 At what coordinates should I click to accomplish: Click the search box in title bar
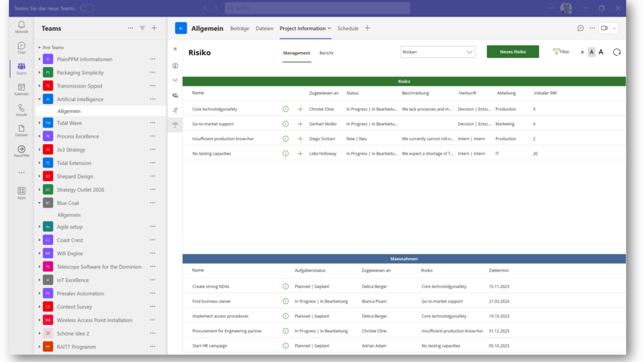tap(317, 8)
